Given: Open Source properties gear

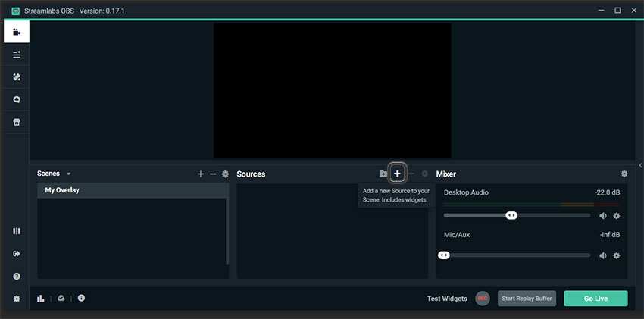Looking at the screenshot, I should (425, 174).
